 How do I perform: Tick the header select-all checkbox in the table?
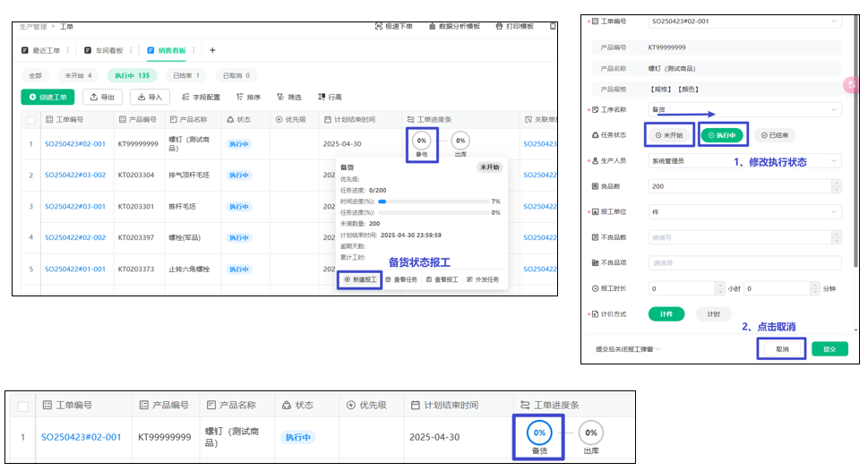(31, 119)
